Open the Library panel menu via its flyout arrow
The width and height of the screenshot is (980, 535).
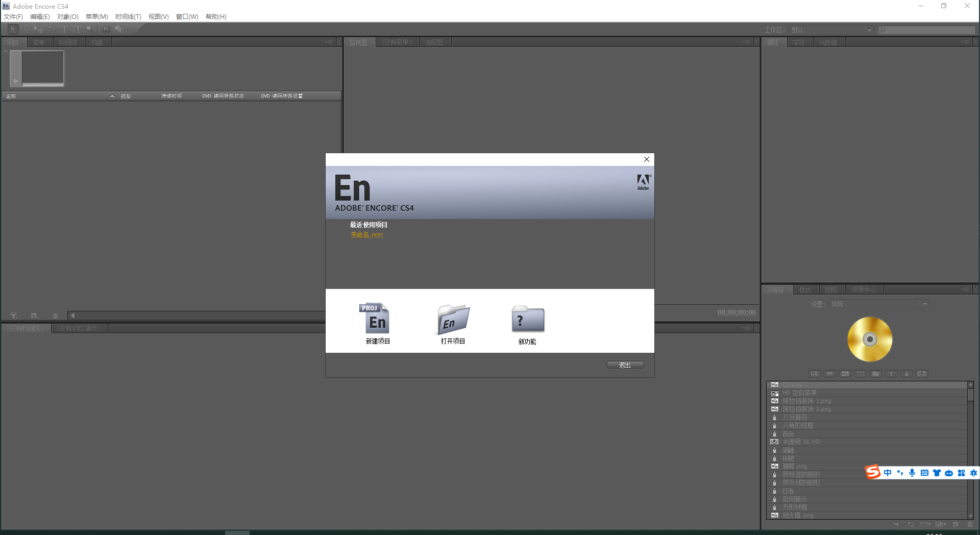pyautogui.click(x=965, y=289)
